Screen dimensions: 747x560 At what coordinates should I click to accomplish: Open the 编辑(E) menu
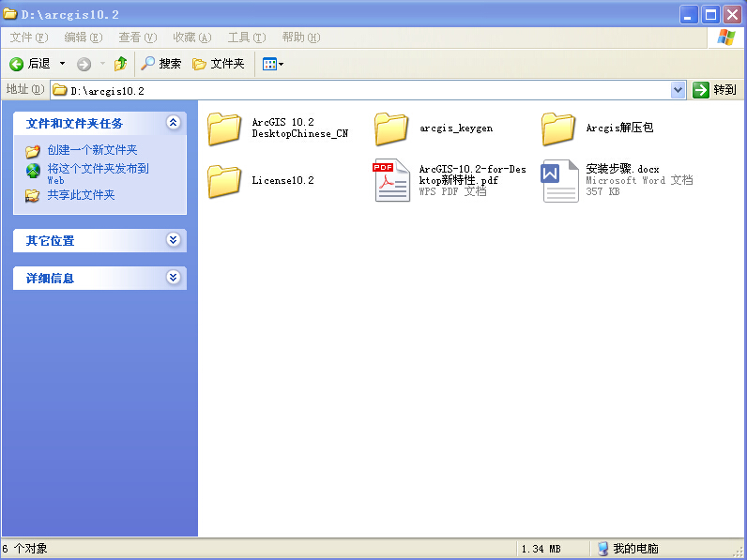point(84,38)
